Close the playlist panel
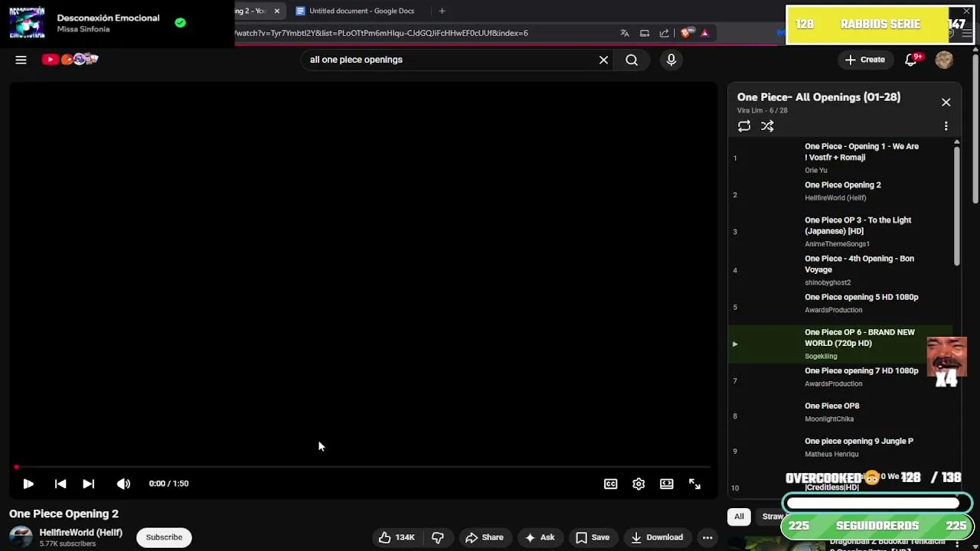The width and height of the screenshot is (980, 551). point(946,103)
